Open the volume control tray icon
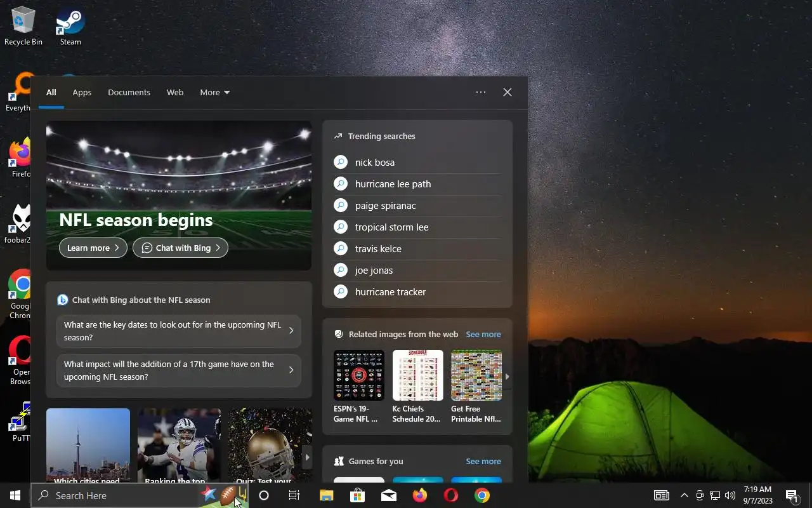Screen dimensions: 812x508 coord(730,495)
